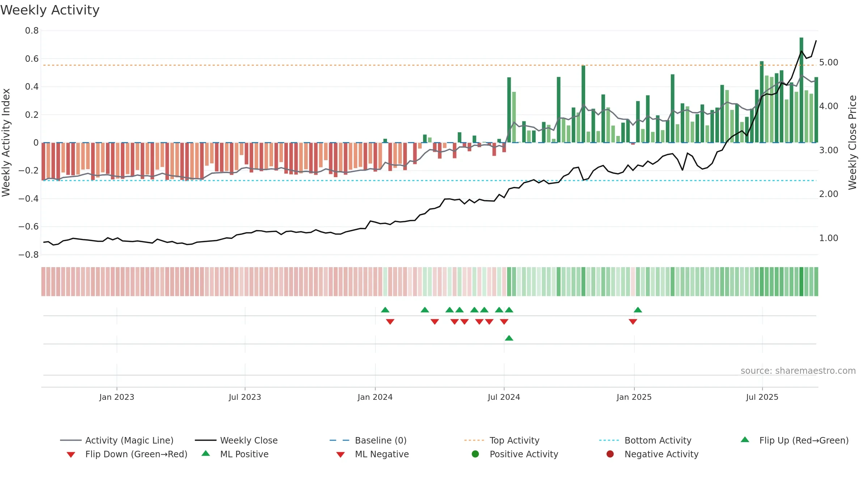The image size is (868, 488).
Task: Click the 1.00 right-axis tick label
Action: (x=829, y=238)
